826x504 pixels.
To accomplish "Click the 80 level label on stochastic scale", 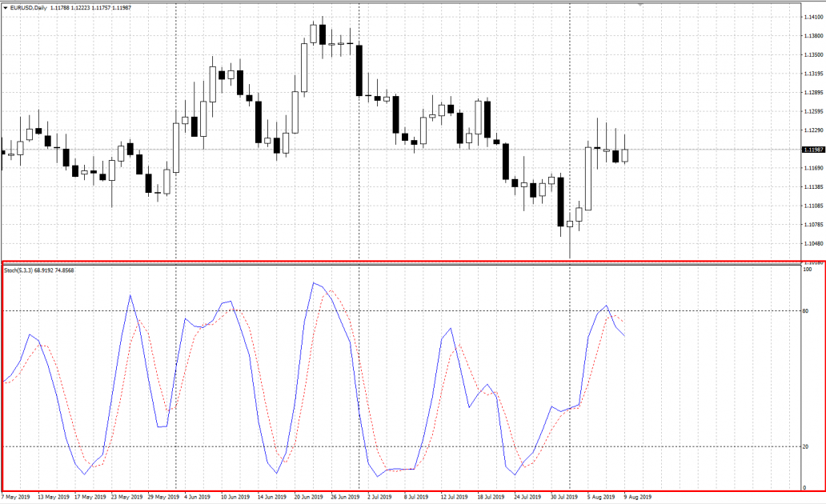I will [x=805, y=311].
